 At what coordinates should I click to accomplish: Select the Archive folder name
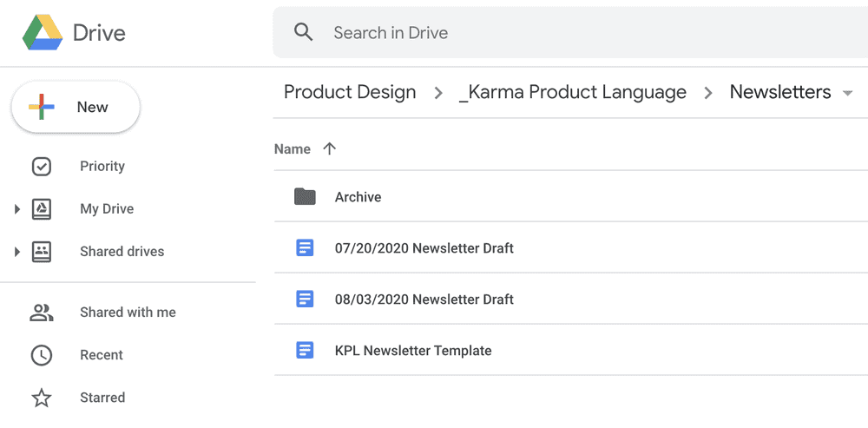(x=358, y=197)
